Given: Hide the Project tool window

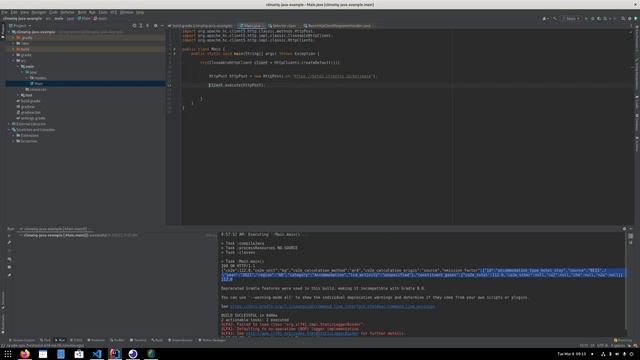Looking at the screenshot, I should click(x=162, y=26).
